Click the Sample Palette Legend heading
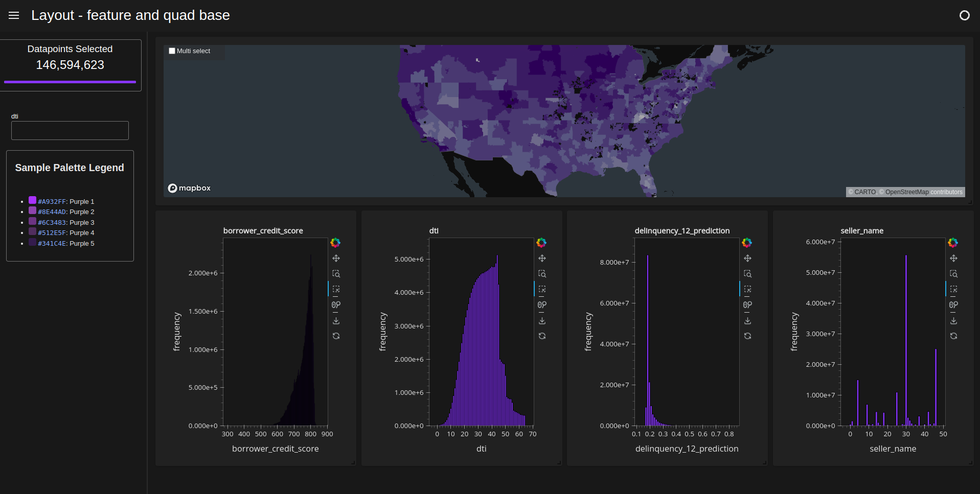This screenshot has width=980, height=494. (x=70, y=168)
